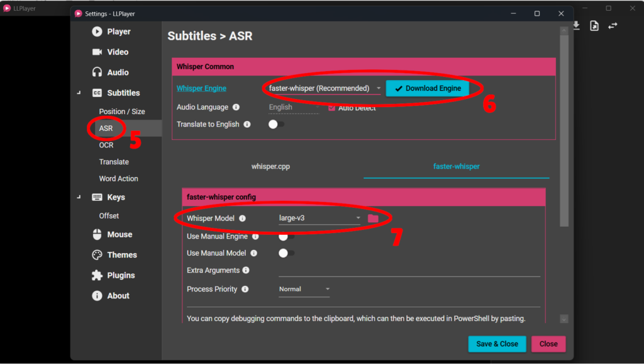This screenshot has width=644, height=364.
Task: Open the Plugins settings section
Action: (113, 275)
